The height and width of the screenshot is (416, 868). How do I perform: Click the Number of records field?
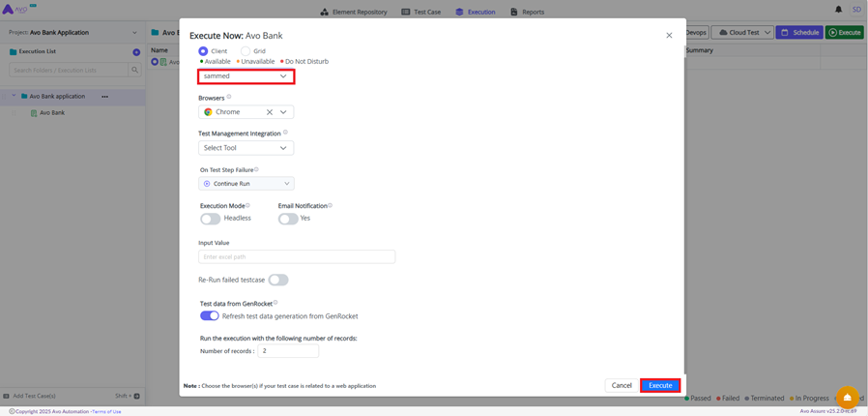[x=288, y=351]
